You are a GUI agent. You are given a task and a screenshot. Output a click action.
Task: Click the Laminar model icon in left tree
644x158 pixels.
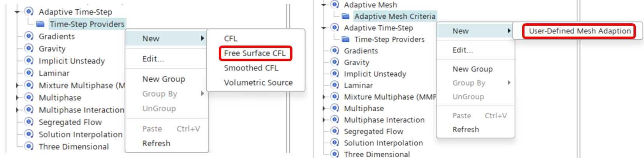click(29, 73)
